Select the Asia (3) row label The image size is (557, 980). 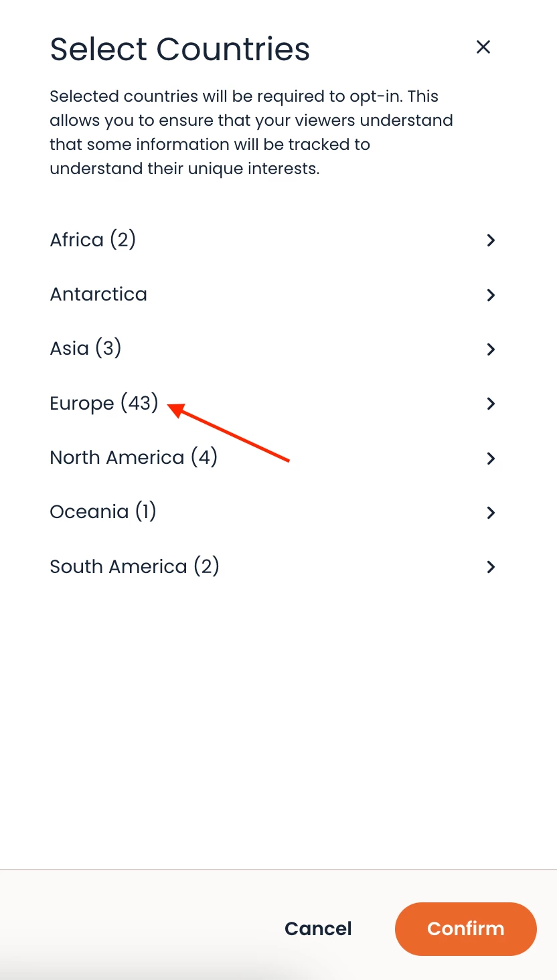click(x=86, y=349)
